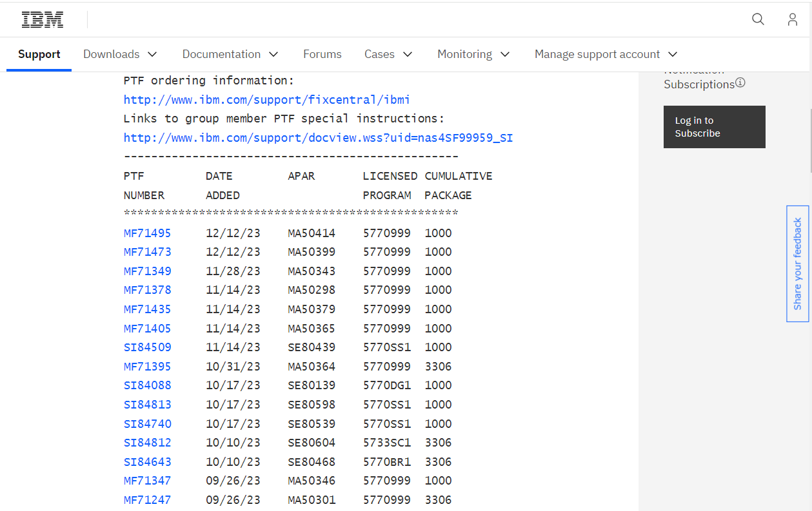Select the Support tab

tap(39, 54)
